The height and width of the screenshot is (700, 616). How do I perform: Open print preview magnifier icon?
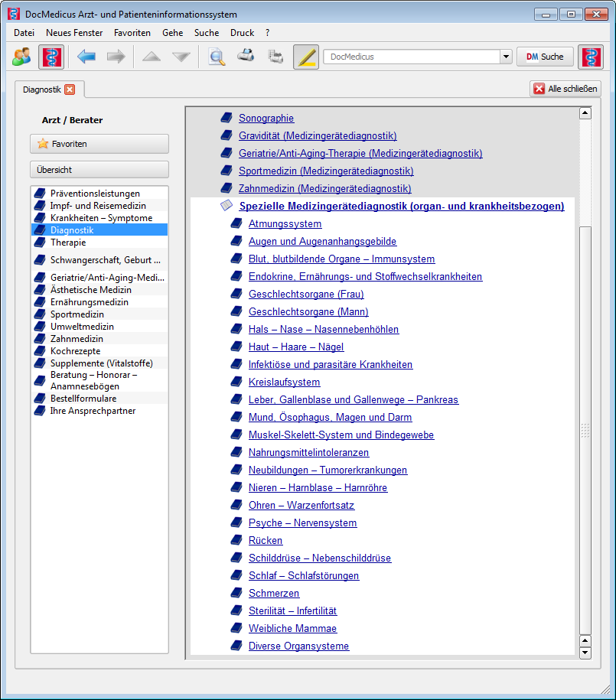coord(217,57)
